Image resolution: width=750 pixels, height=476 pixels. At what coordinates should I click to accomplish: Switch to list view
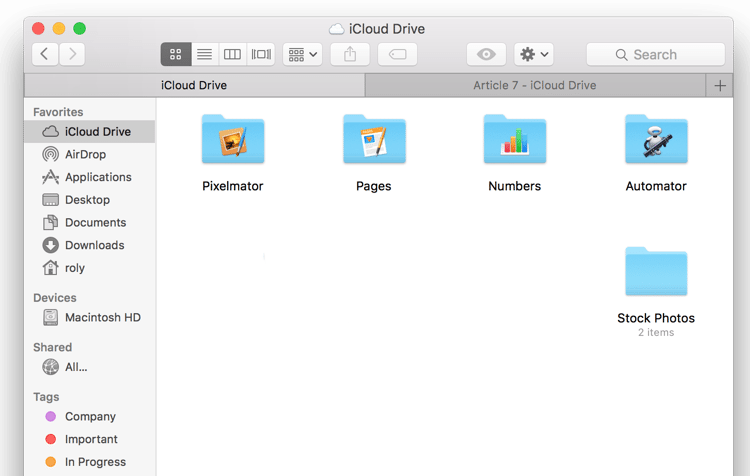pos(205,54)
